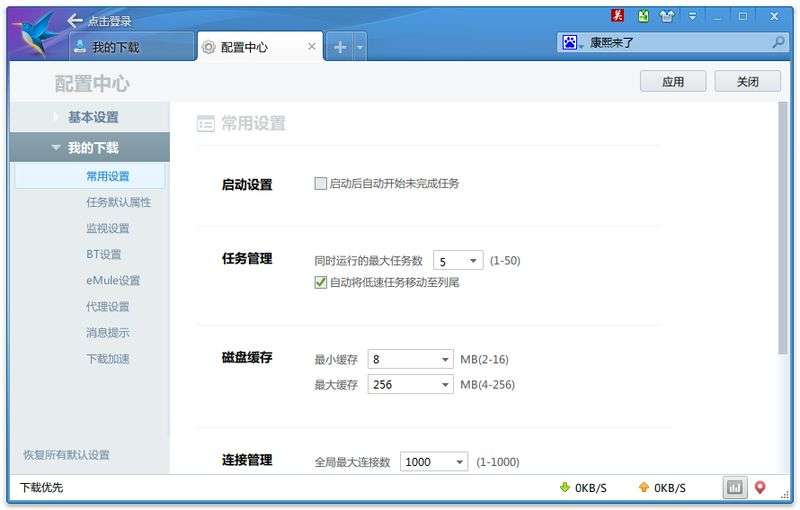The height and width of the screenshot is (510, 800).
Task: Click the back arrow beside 点击登录
Action: coord(75,20)
